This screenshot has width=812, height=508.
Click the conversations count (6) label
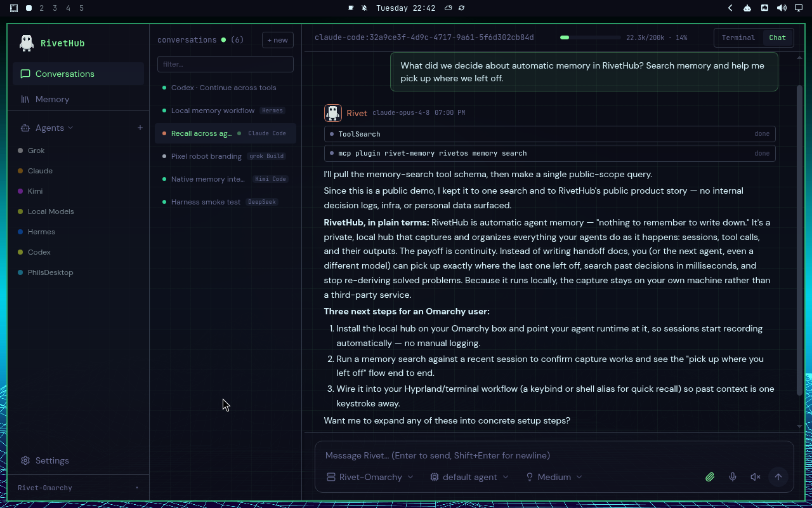click(x=237, y=40)
